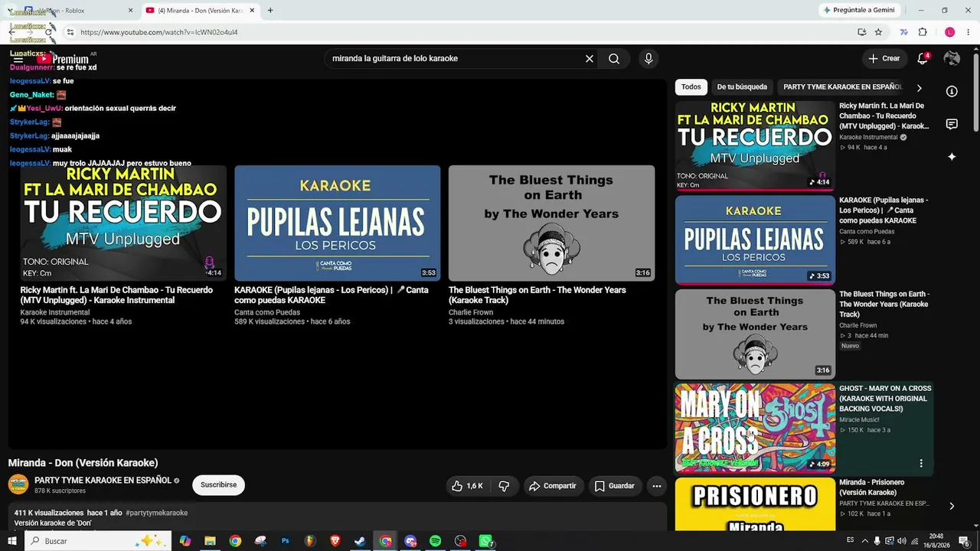Open the Windows notification center
Viewport: 980px width, 551px height.
pyautogui.click(x=964, y=541)
